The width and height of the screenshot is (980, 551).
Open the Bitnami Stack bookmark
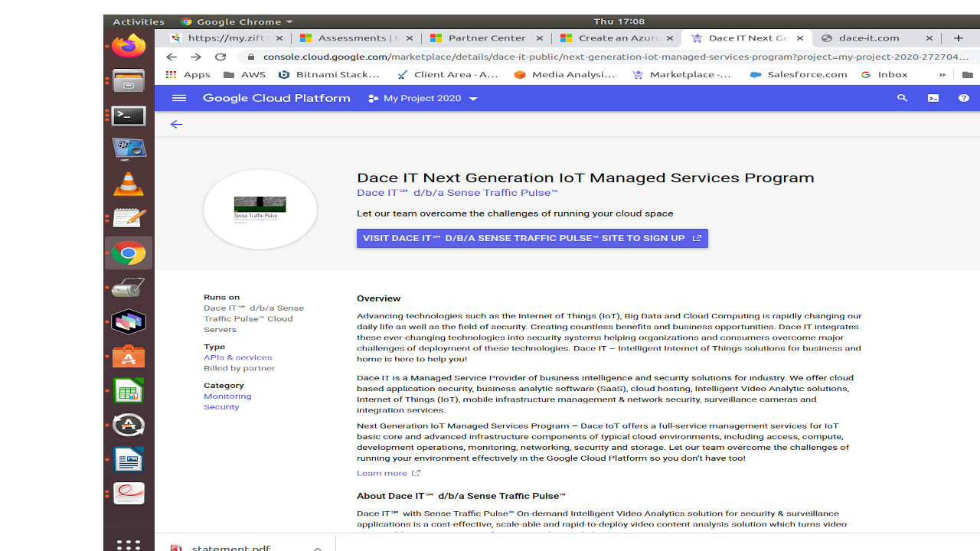pos(330,74)
